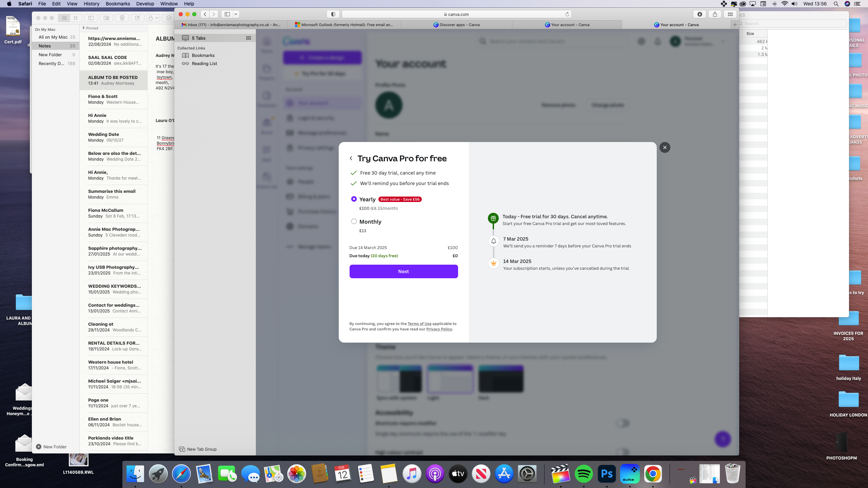Open the SAAL SAAL CODE note
Screen dimensions: 868x488
[x=114, y=60]
